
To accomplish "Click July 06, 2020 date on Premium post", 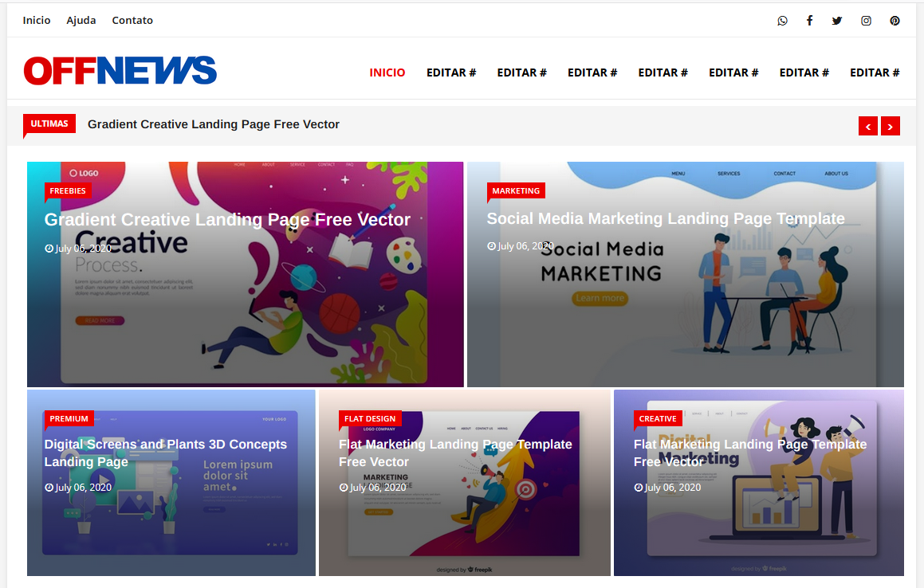I will [78, 488].
